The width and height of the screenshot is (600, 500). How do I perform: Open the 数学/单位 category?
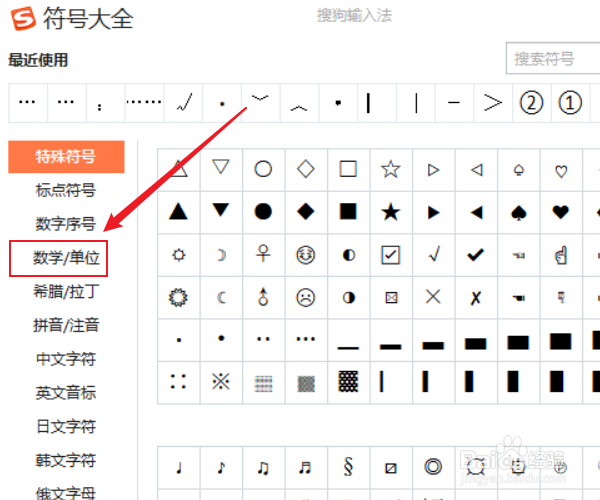point(66,257)
